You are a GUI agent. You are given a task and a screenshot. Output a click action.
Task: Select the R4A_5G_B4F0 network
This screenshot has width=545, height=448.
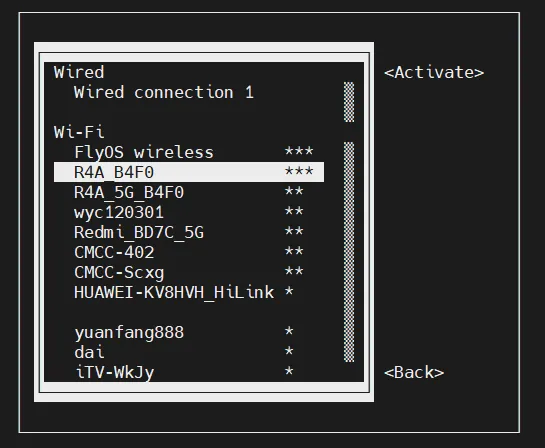click(189, 192)
